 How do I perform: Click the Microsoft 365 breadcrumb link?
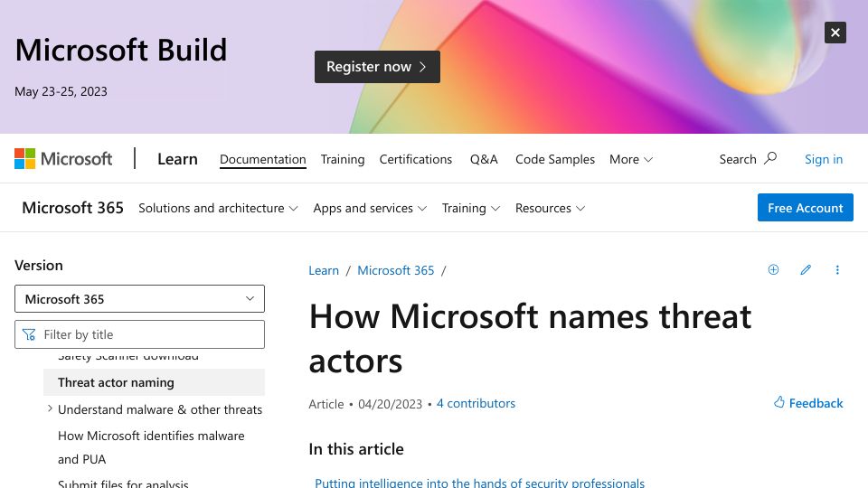click(x=396, y=270)
